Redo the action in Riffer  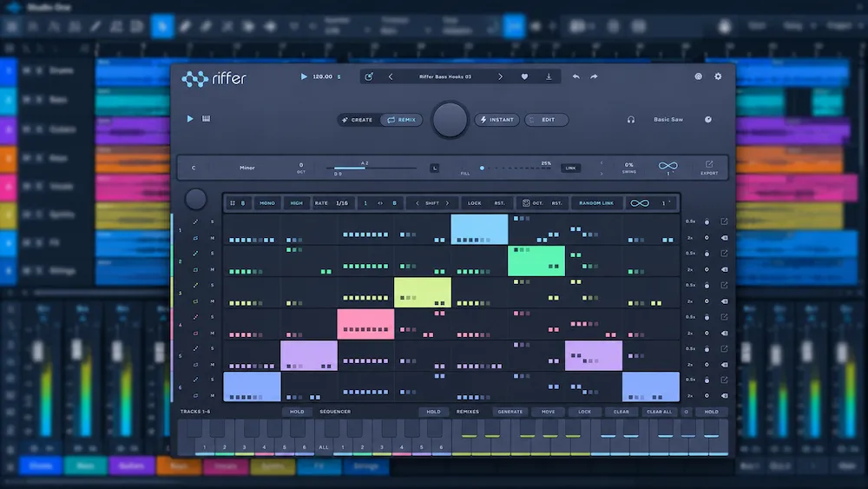(594, 76)
